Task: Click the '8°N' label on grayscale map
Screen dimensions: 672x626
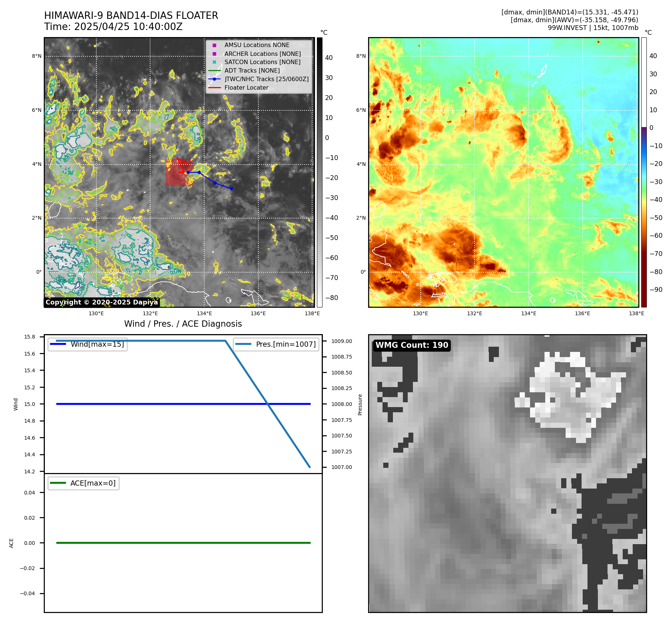Action: [x=37, y=56]
